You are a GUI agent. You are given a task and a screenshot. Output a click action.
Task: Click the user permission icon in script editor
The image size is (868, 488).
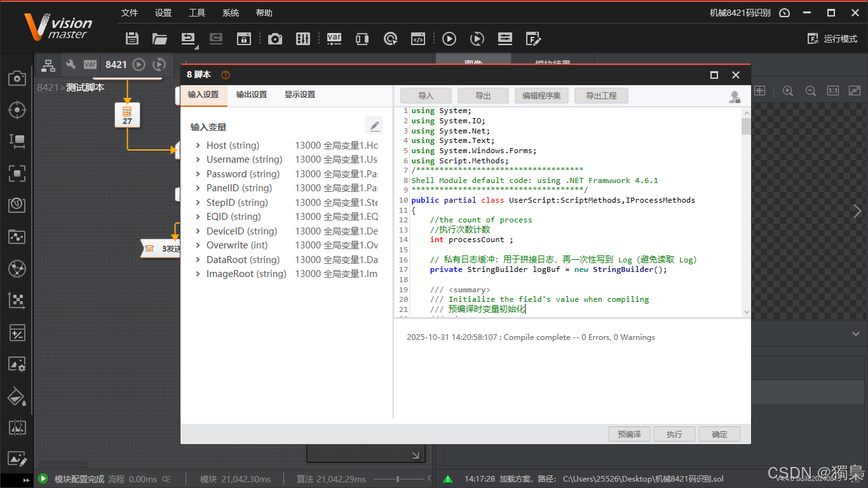point(735,97)
